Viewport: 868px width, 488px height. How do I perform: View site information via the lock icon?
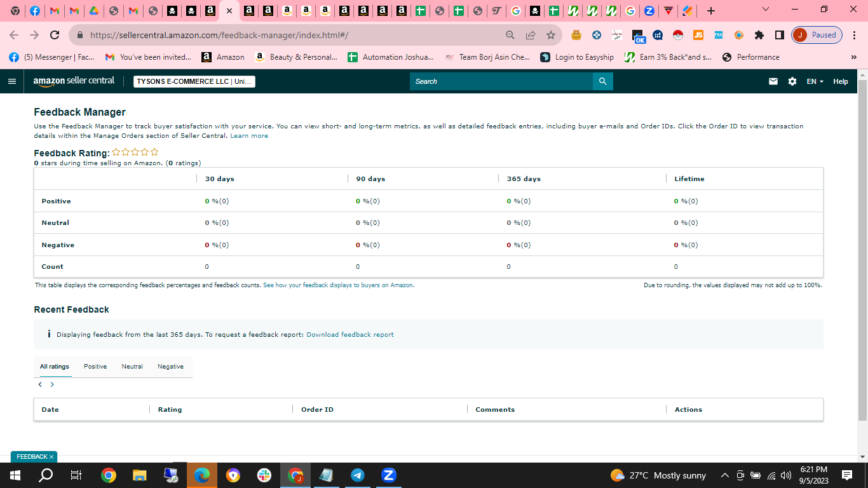[x=80, y=35]
